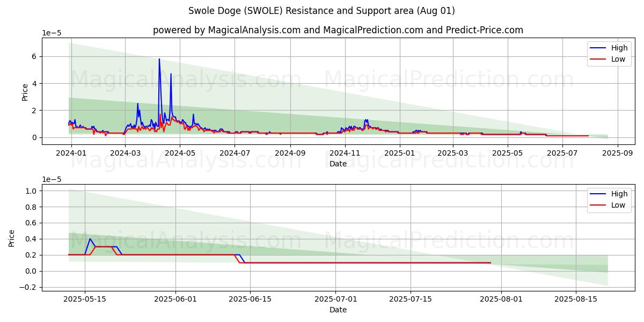
Task: Select the '2025-07' month tick label
Action: tap(562, 153)
